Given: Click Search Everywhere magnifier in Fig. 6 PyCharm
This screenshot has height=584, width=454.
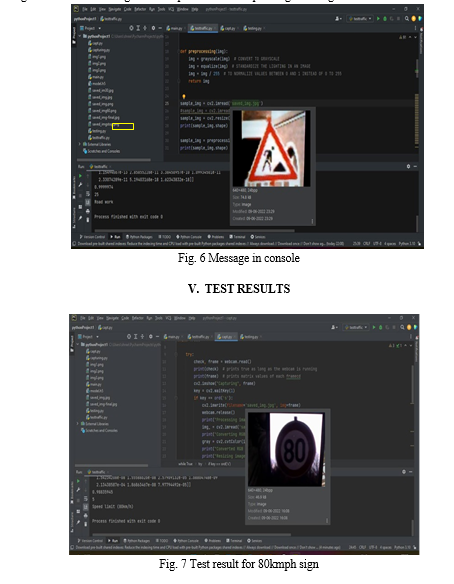Looking at the screenshot, I should coord(407,18).
